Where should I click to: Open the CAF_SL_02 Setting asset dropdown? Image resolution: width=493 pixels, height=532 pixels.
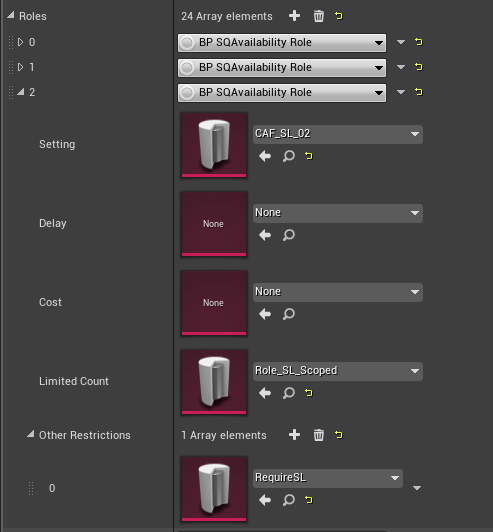point(338,134)
